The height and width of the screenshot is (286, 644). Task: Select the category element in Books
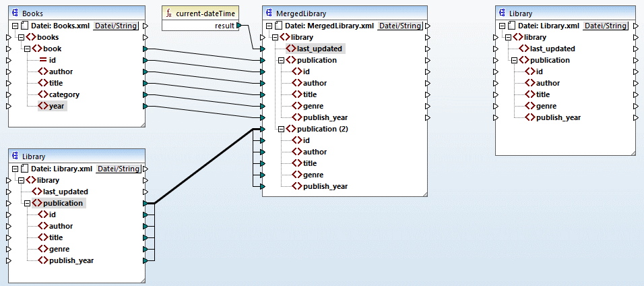pos(64,94)
